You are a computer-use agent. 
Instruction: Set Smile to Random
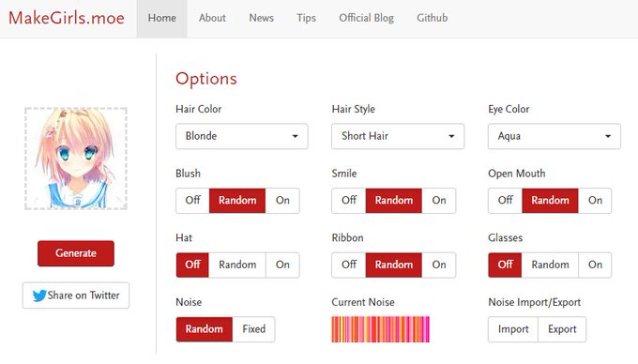393,201
